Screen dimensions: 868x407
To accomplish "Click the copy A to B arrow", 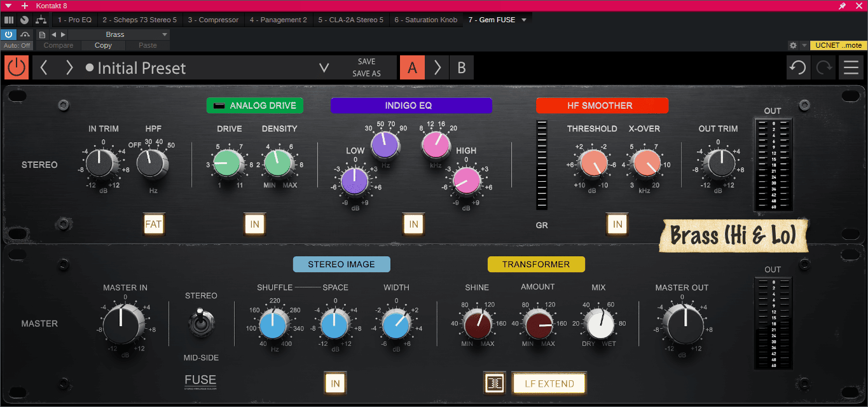I will tap(437, 67).
